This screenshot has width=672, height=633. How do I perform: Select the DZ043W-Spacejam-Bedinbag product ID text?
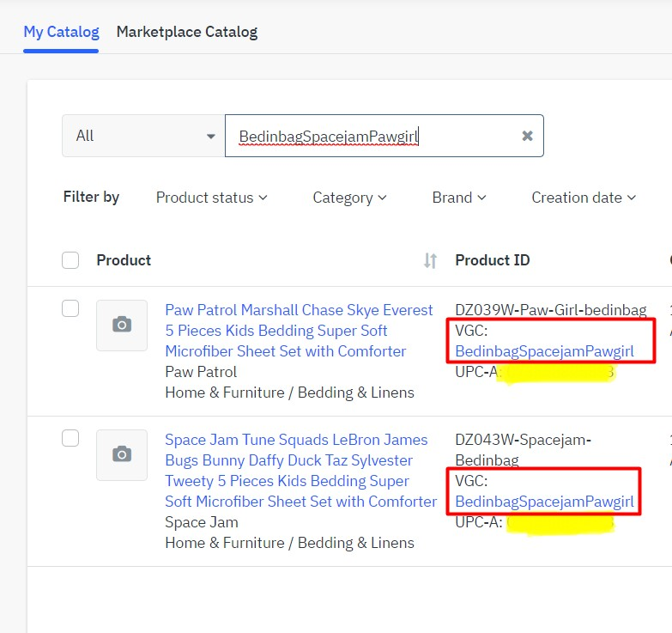pos(523,450)
